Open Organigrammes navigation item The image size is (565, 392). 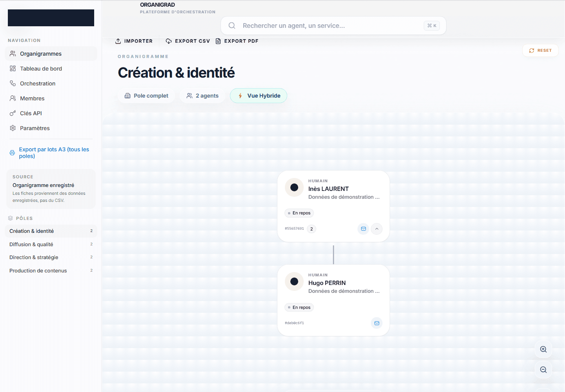coord(51,54)
